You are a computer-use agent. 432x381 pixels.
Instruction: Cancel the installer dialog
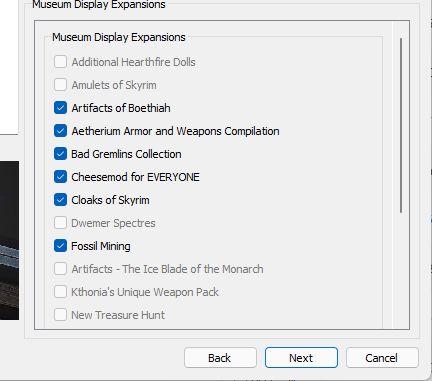(382, 358)
